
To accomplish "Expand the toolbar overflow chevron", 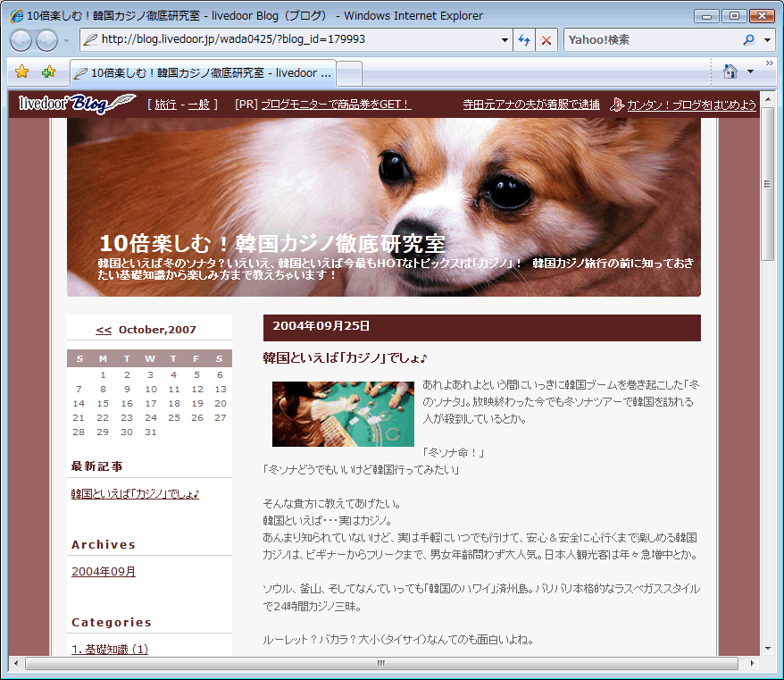I will pos(768,64).
